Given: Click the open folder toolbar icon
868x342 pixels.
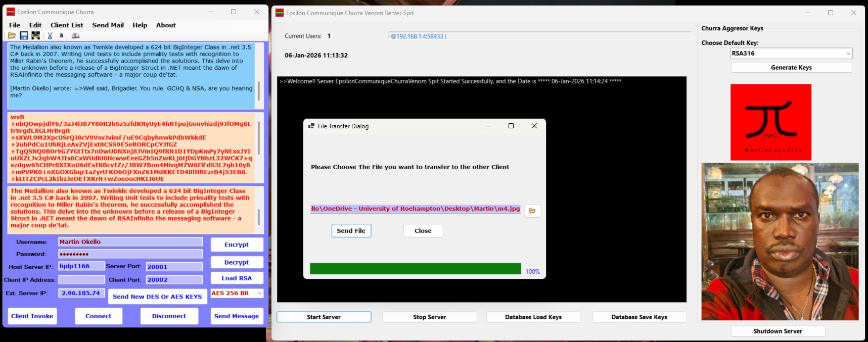Looking at the screenshot, I should click(12, 36).
